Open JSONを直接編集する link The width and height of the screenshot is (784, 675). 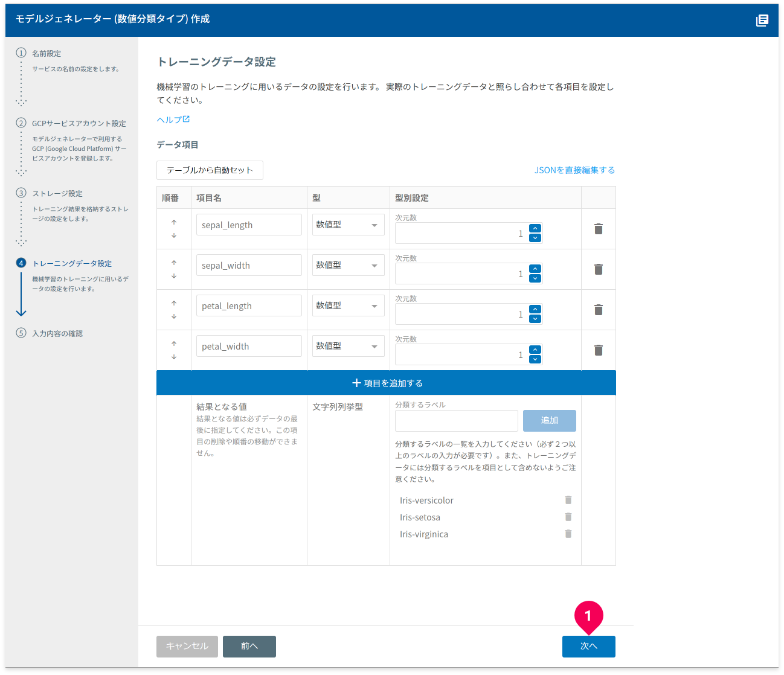pyautogui.click(x=574, y=170)
